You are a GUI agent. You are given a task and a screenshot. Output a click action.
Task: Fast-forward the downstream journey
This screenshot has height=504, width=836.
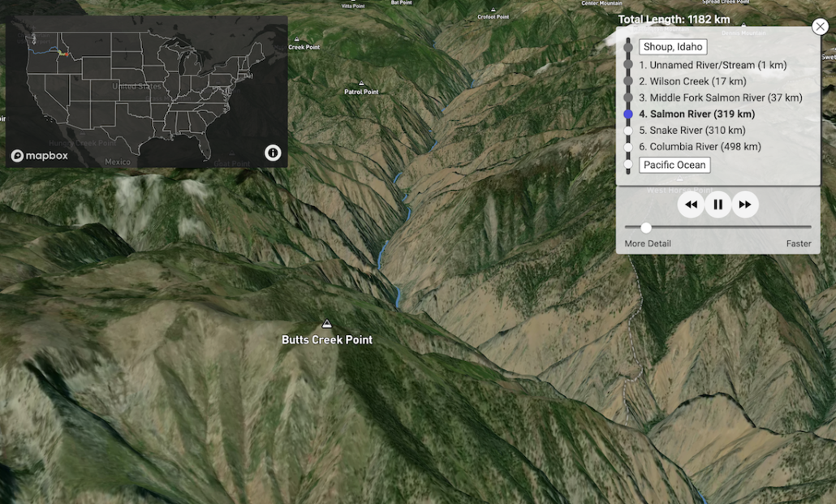pos(745,205)
